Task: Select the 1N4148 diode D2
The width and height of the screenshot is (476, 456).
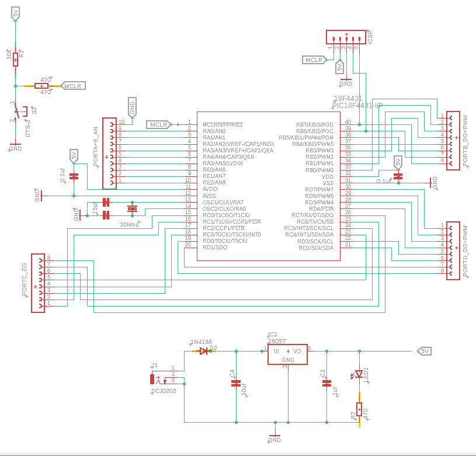Action: pyautogui.click(x=201, y=351)
